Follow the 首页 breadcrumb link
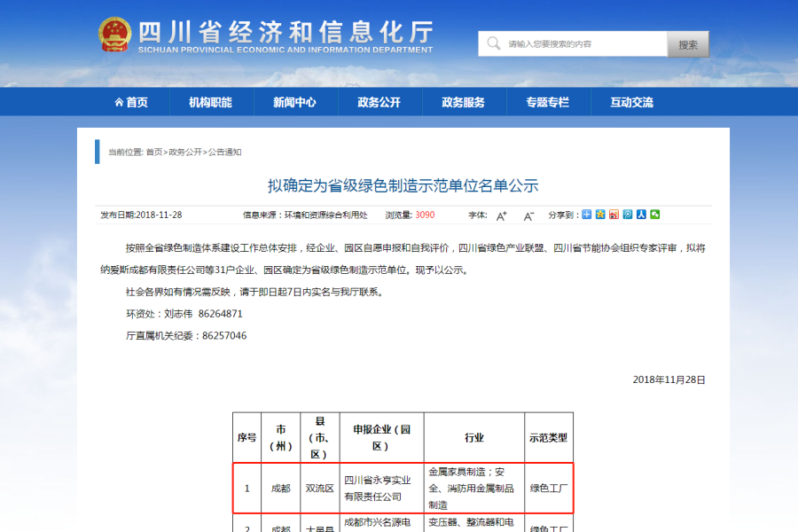798x532 pixels. click(154, 153)
